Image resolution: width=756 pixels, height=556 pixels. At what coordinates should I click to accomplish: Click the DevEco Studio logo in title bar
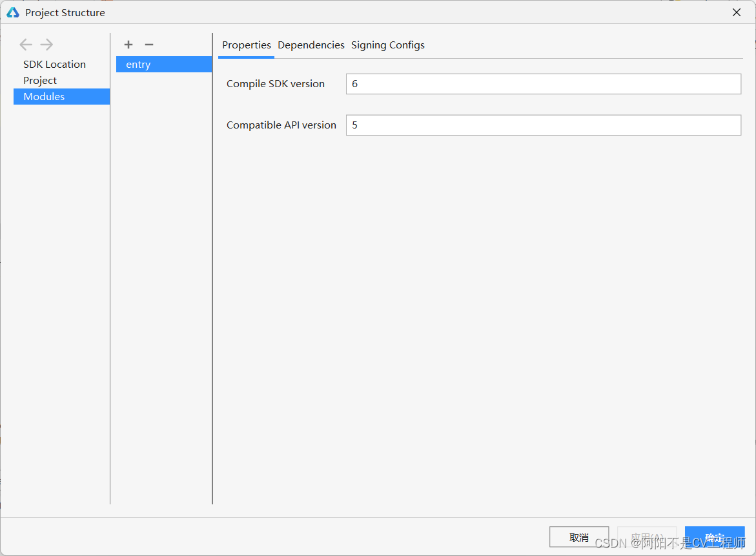click(x=13, y=12)
